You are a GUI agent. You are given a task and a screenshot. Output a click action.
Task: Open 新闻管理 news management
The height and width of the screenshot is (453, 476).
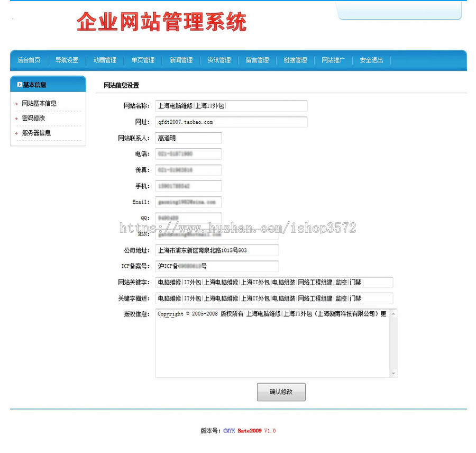181,60
